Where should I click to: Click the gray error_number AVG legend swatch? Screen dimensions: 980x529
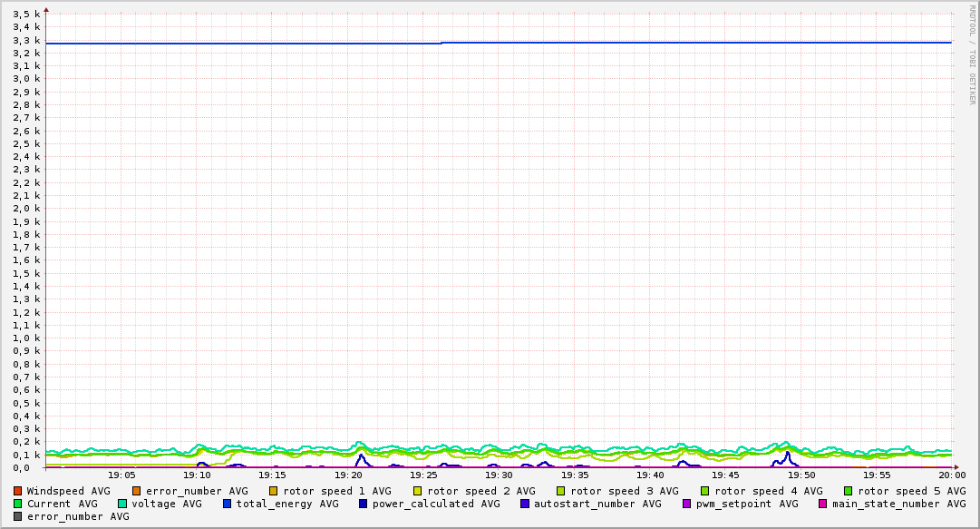click(17, 516)
